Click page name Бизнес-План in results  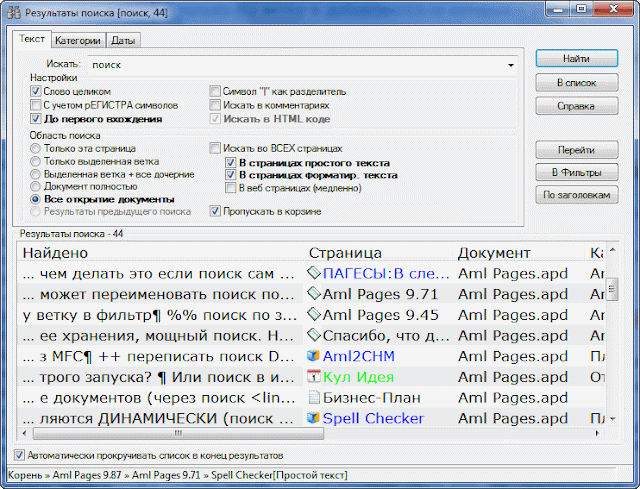tap(371, 398)
